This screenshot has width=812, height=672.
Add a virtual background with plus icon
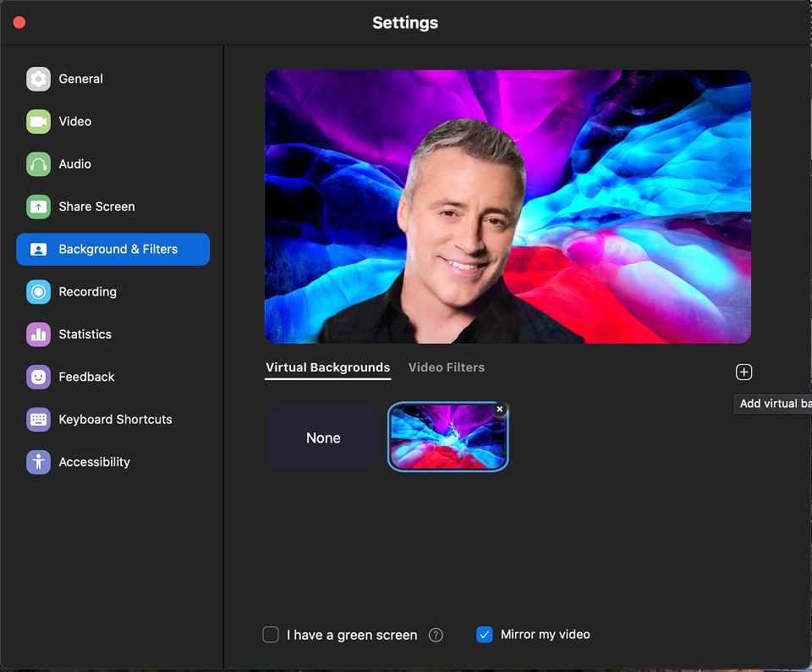click(x=743, y=372)
